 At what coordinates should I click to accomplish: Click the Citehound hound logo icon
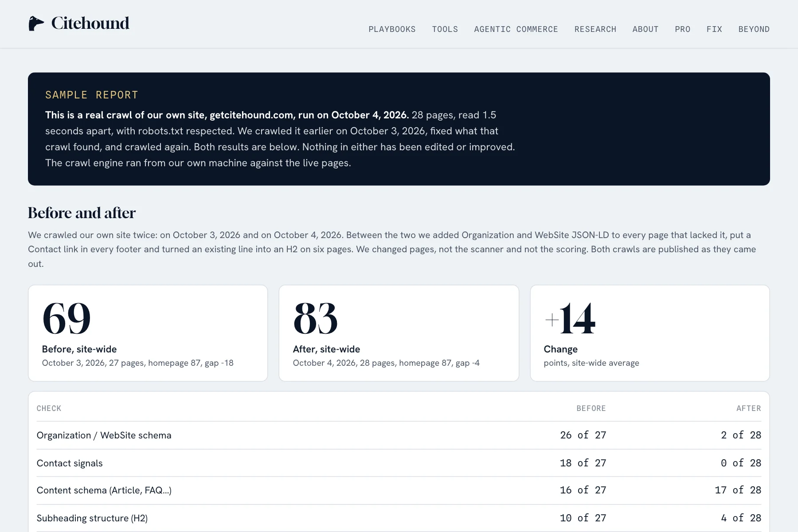[36, 23]
